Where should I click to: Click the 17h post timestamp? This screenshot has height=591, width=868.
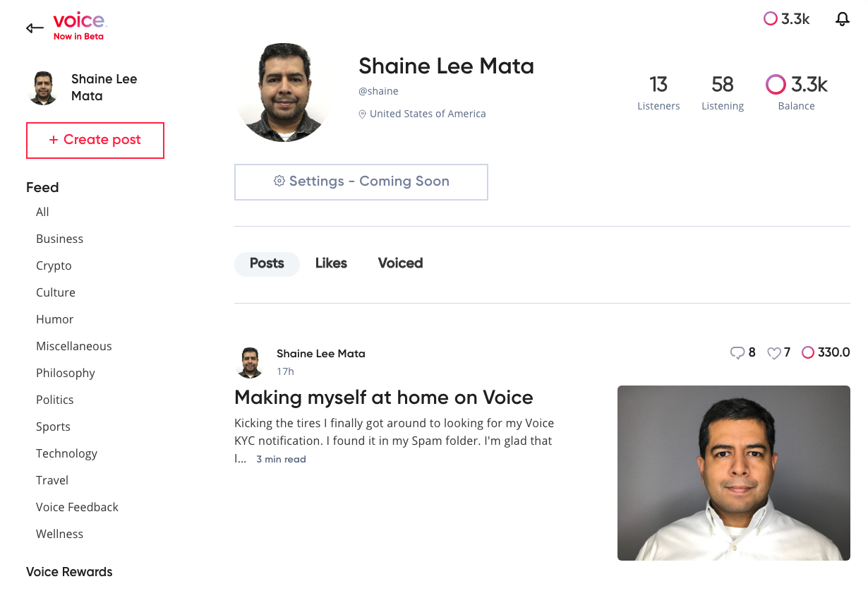coord(285,371)
